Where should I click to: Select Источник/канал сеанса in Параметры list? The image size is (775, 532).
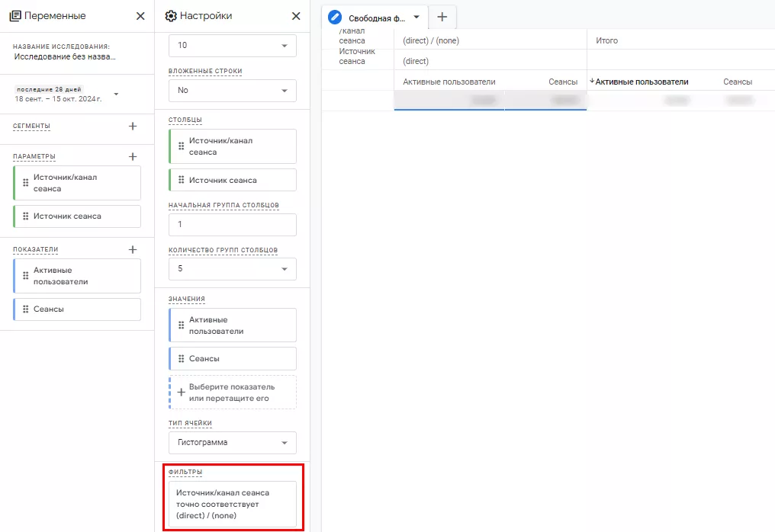(x=77, y=183)
